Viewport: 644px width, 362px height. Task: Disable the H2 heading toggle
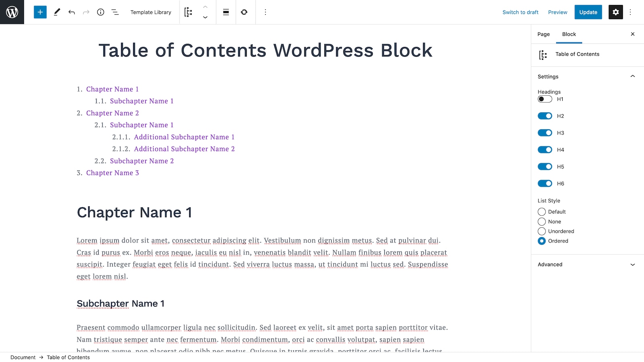point(545,116)
